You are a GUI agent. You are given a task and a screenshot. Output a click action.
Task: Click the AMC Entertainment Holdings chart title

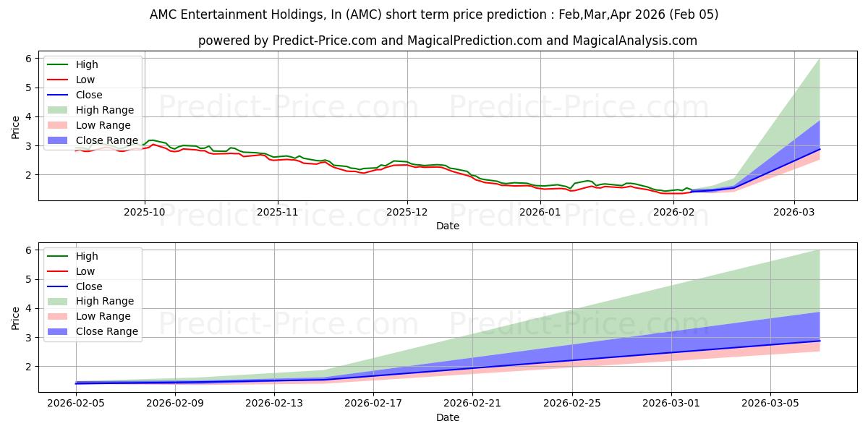point(434,14)
